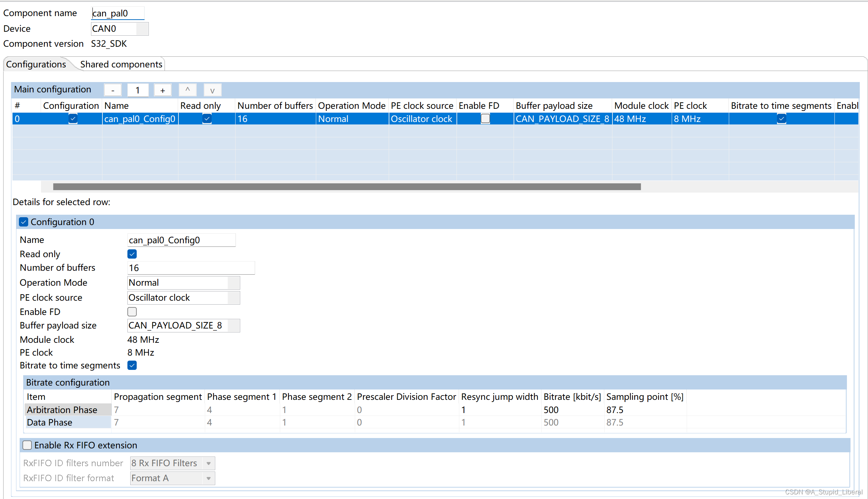The width and height of the screenshot is (868, 499).
Task: Click the Configuration 0 section collapse icon
Action: coord(23,222)
